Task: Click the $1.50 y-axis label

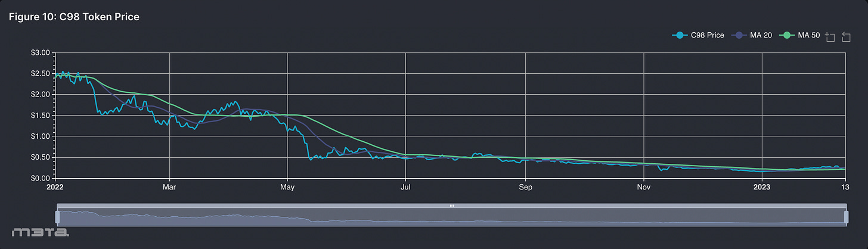Action: [x=42, y=115]
